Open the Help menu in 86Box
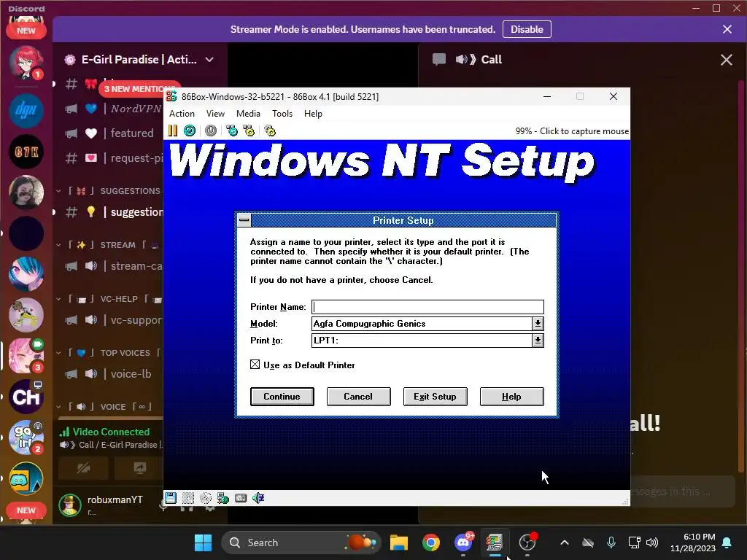The height and width of the screenshot is (560, 747). [313, 113]
